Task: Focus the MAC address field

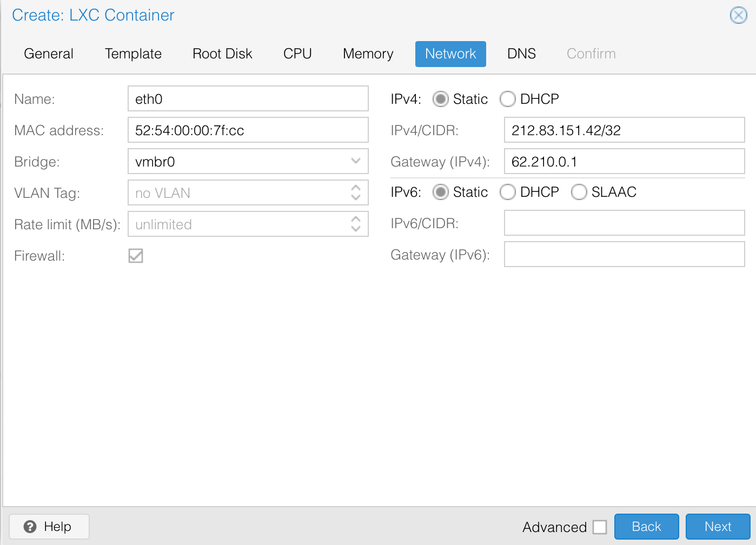Action: pyautogui.click(x=248, y=130)
